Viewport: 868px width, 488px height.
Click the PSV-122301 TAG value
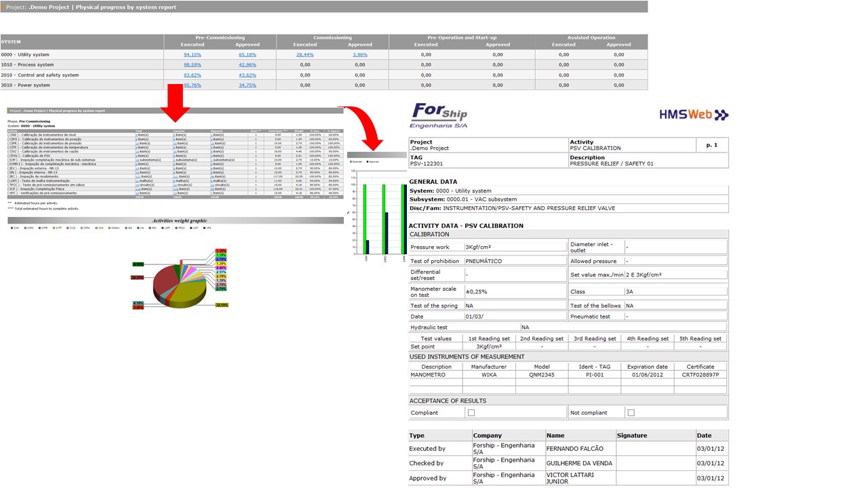[x=427, y=164]
